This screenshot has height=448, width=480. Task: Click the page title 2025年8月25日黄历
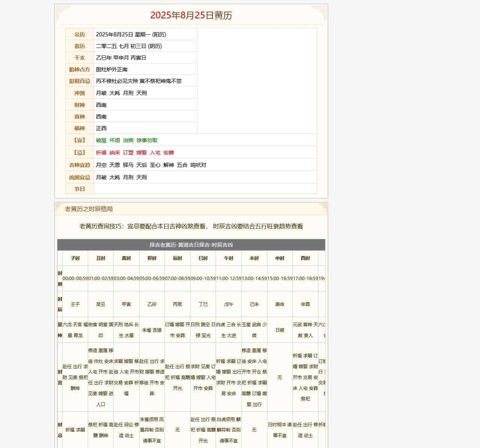pos(192,15)
